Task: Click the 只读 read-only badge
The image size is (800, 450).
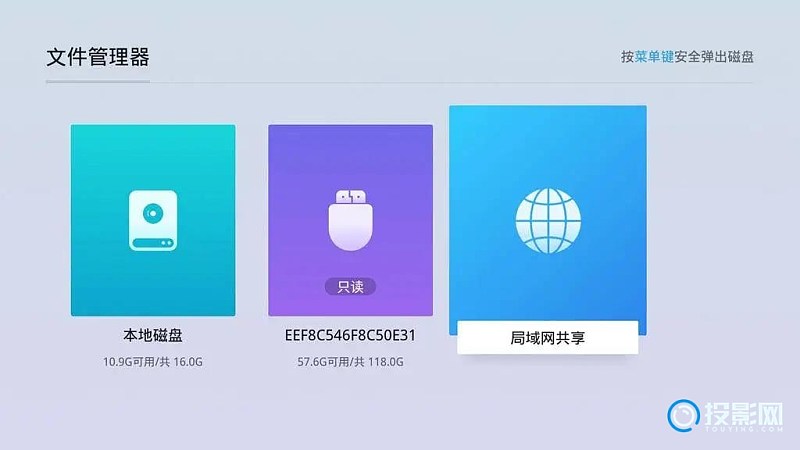Action: (351, 287)
